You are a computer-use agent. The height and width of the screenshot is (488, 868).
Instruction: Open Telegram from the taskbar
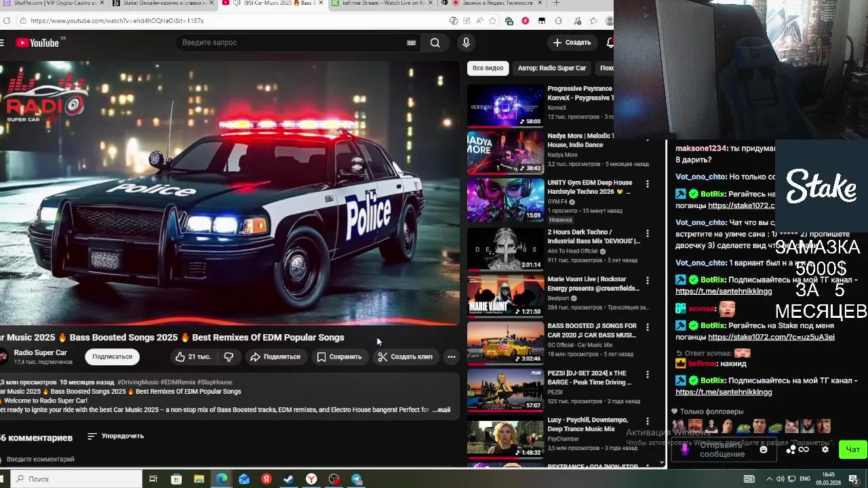pyautogui.click(x=357, y=479)
